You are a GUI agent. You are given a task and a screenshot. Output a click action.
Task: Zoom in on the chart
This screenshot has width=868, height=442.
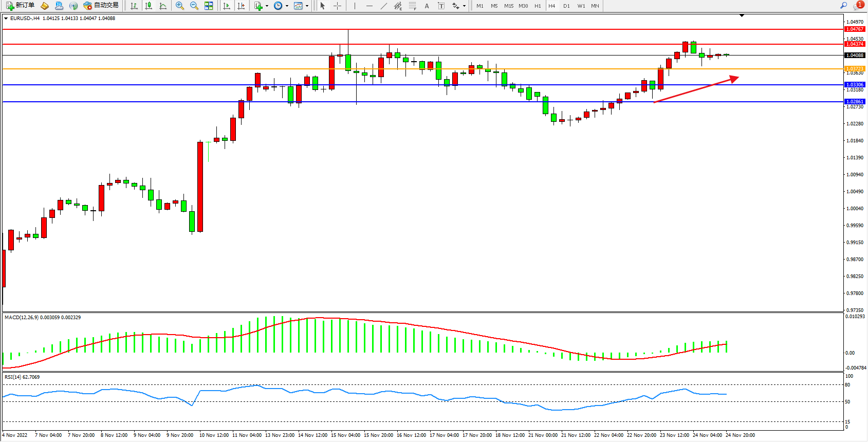(180, 6)
